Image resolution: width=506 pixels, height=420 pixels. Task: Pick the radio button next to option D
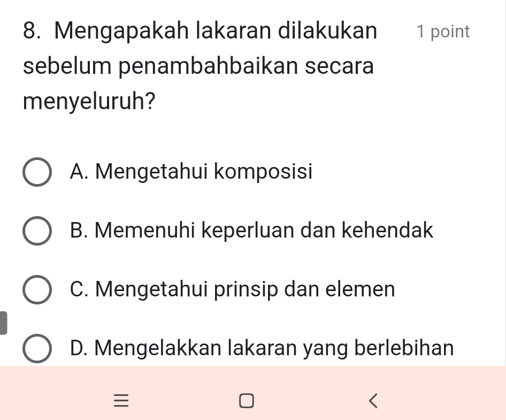pyautogui.click(x=37, y=349)
